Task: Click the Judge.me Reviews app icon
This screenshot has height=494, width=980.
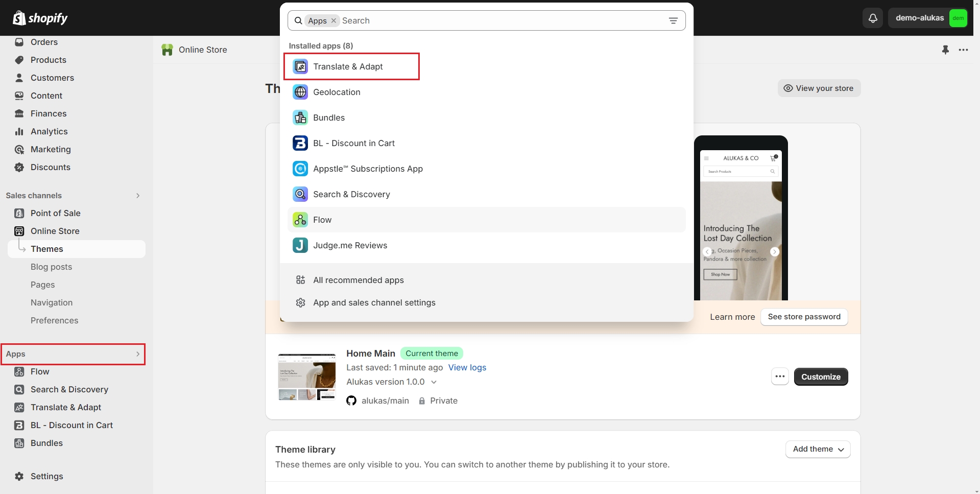Action: click(x=300, y=245)
